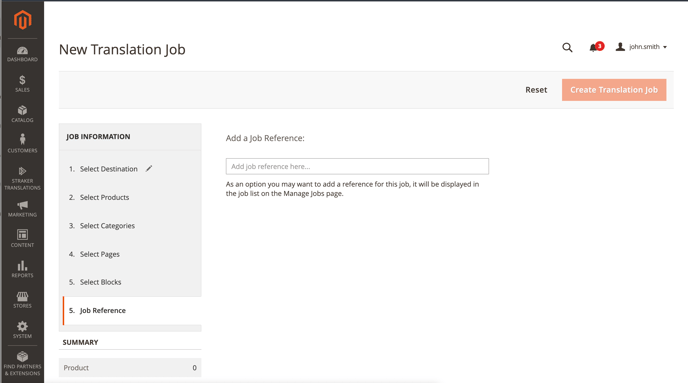The width and height of the screenshot is (688, 383).
Task: Click the search magnifier icon
Action: (567, 47)
